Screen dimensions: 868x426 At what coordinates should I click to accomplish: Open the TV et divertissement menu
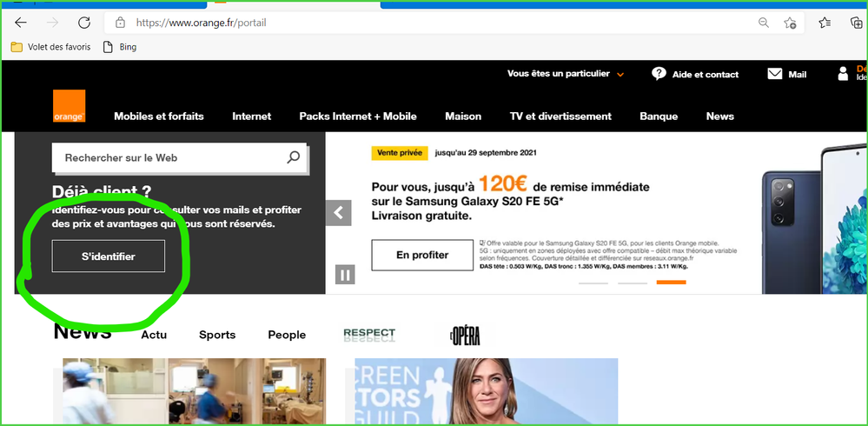560,116
